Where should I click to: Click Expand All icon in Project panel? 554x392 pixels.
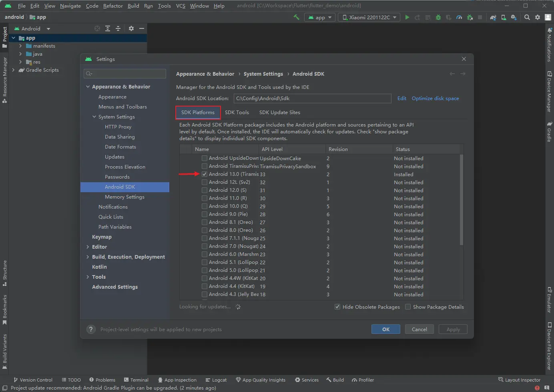(x=108, y=28)
